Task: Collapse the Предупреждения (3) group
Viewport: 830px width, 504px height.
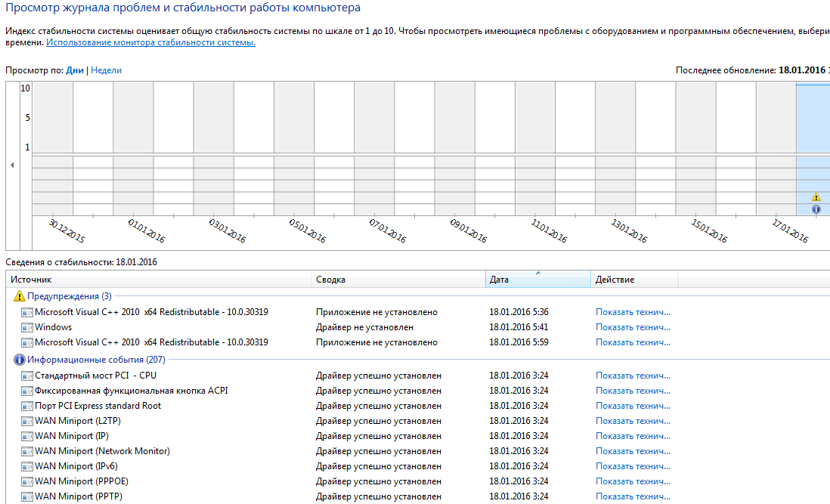Action: (x=69, y=296)
